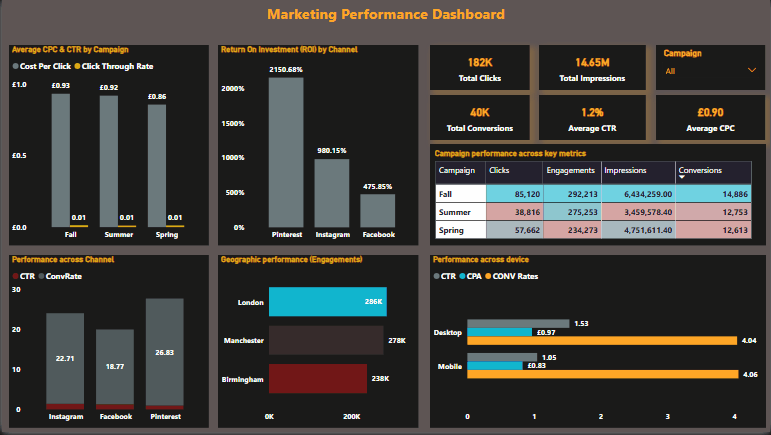Click the Click Through Rate legend marker
This screenshot has width=771, height=435.
[x=77, y=66]
